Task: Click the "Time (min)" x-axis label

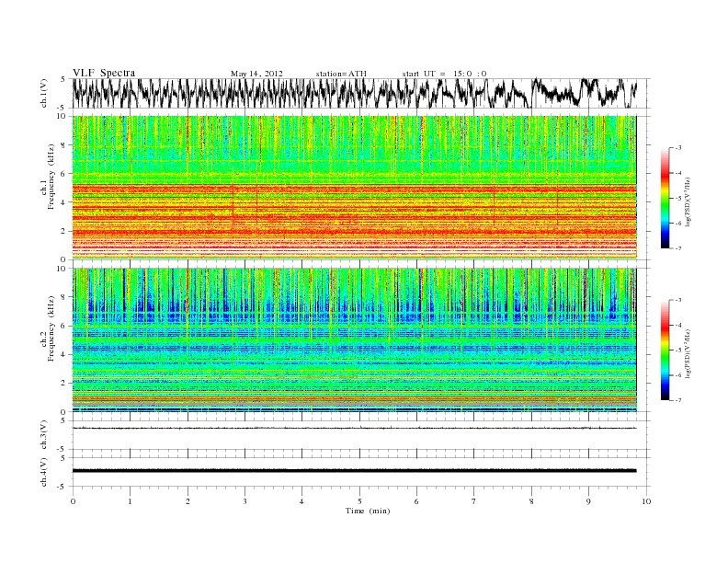Action: [368, 511]
